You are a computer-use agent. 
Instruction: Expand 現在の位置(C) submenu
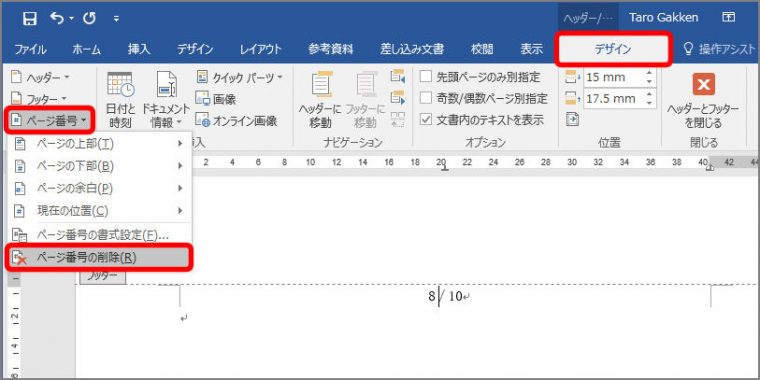pyautogui.click(x=100, y=211)
